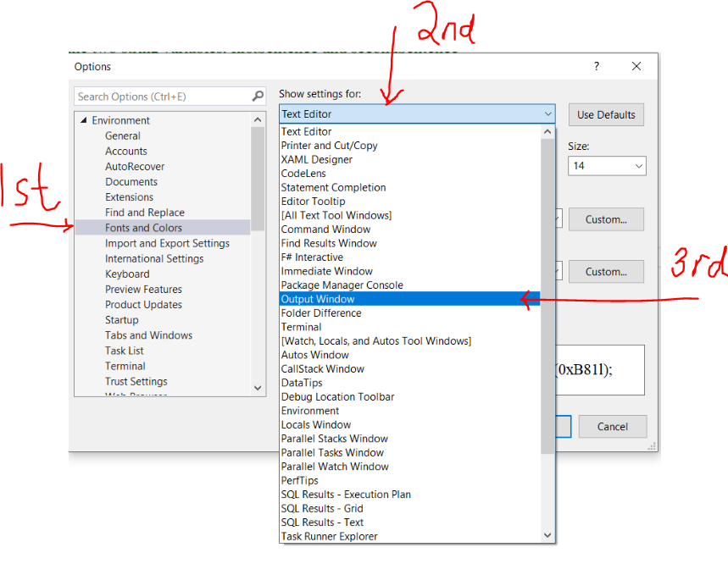The height and width of the screenshot is (564, 728).
Task: Choose Autos Window option
Action: click(410, 355)
